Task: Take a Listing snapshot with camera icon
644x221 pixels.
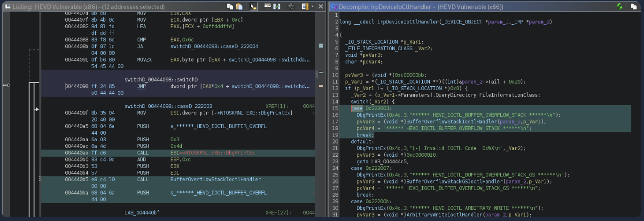Action: 291,7
